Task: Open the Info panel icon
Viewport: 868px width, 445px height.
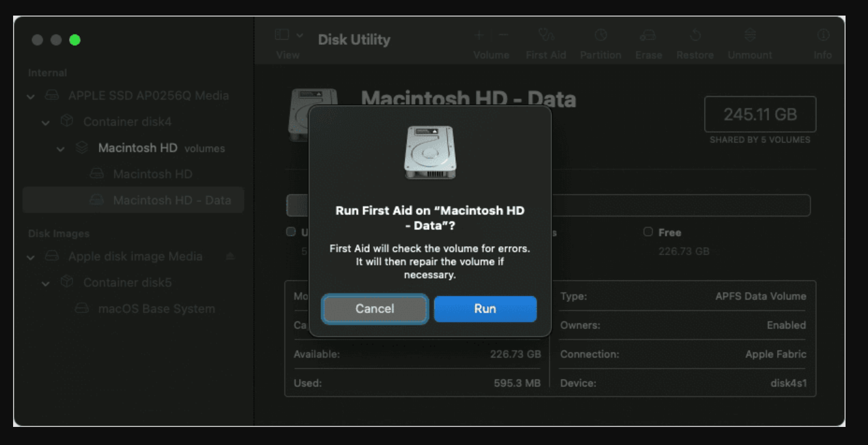Action: pos(822,37)
